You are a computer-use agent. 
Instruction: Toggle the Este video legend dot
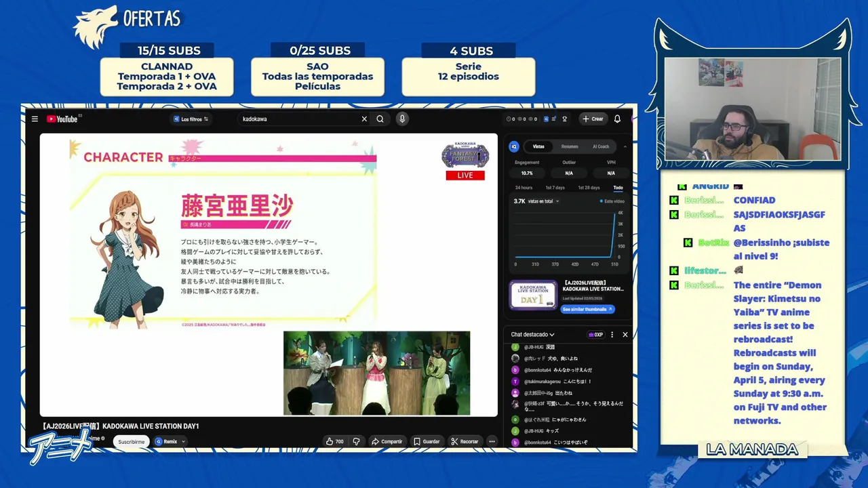(x=601, y=201)
